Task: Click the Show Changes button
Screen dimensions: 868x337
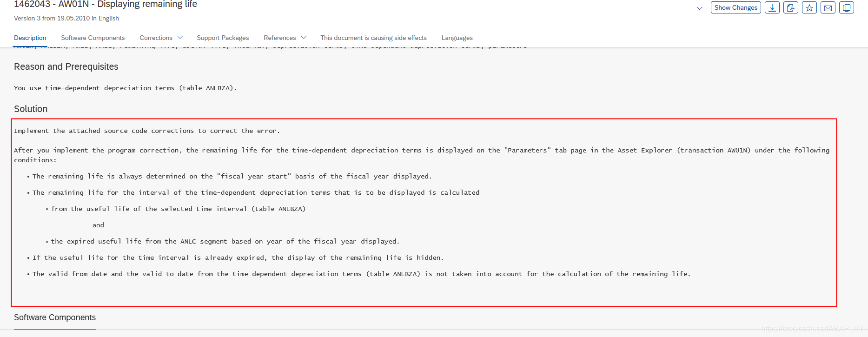Action: pos(735,7)
